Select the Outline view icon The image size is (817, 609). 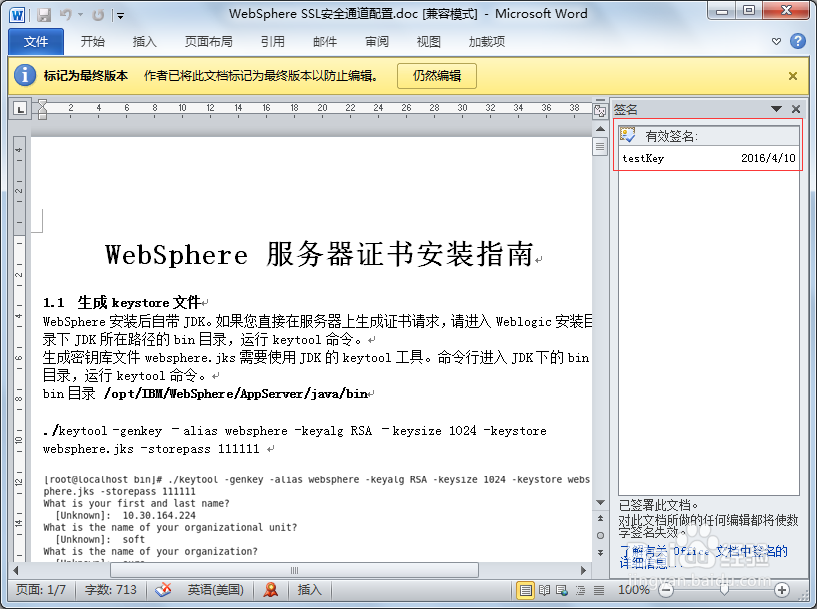(x=582, y=590)
